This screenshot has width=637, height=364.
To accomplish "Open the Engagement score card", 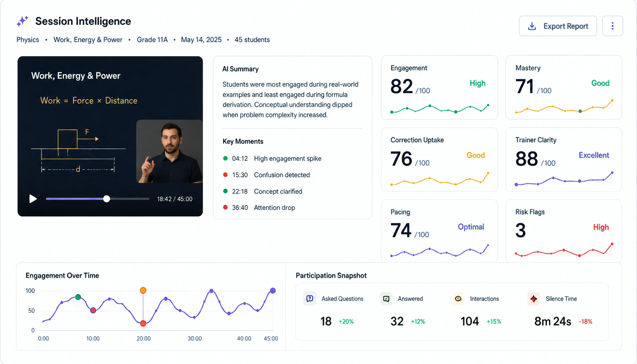I will [x=439, y=87].
